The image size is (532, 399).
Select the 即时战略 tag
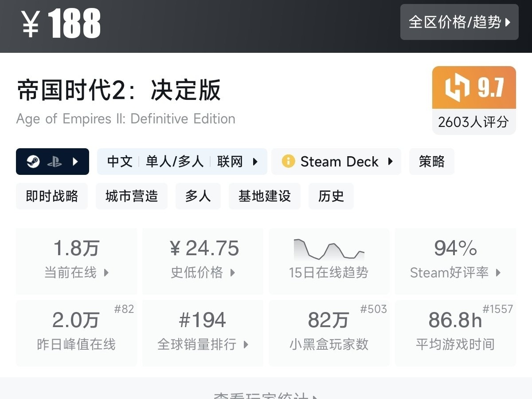(52, 196)
